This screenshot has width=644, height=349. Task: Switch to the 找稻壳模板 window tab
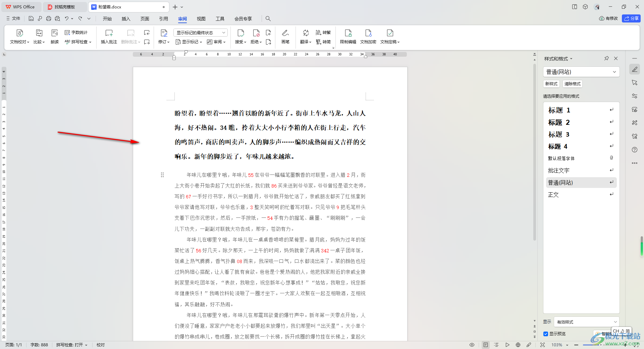pyautogui.click(x=65, y=7)
